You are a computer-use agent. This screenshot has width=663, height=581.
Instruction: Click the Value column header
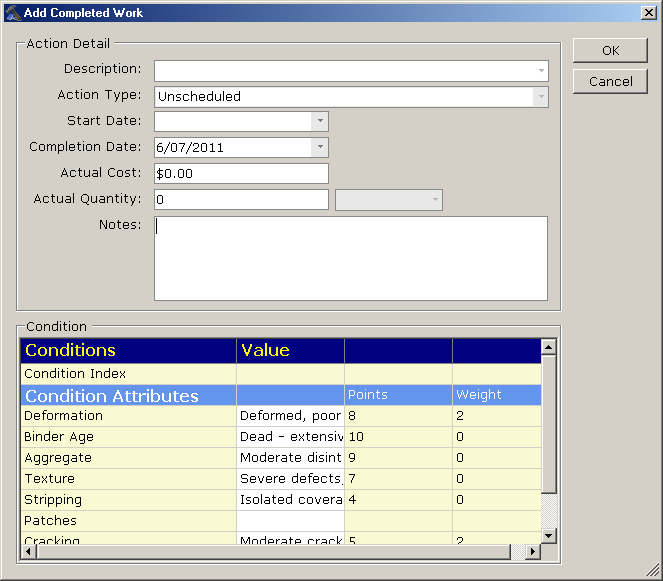coord(290,351)
